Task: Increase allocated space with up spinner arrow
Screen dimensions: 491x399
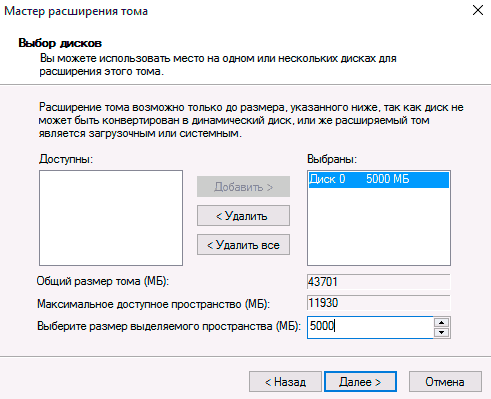Action: click(x=442, y=322)
